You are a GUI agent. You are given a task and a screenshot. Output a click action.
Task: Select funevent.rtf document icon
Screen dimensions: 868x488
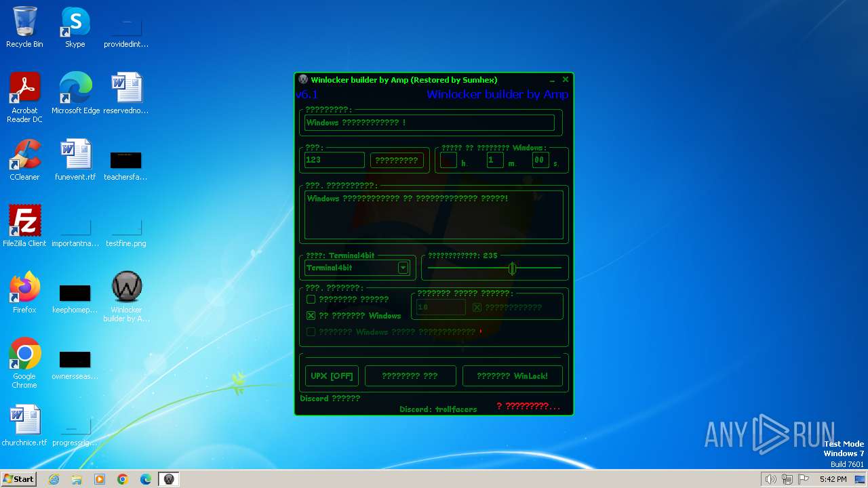point(75,160)
